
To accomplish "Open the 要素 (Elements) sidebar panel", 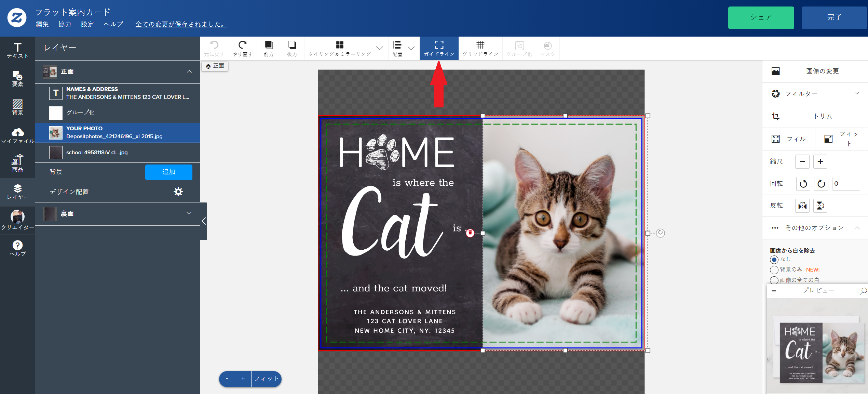I will pyautogui.click(x=17, y=79).
